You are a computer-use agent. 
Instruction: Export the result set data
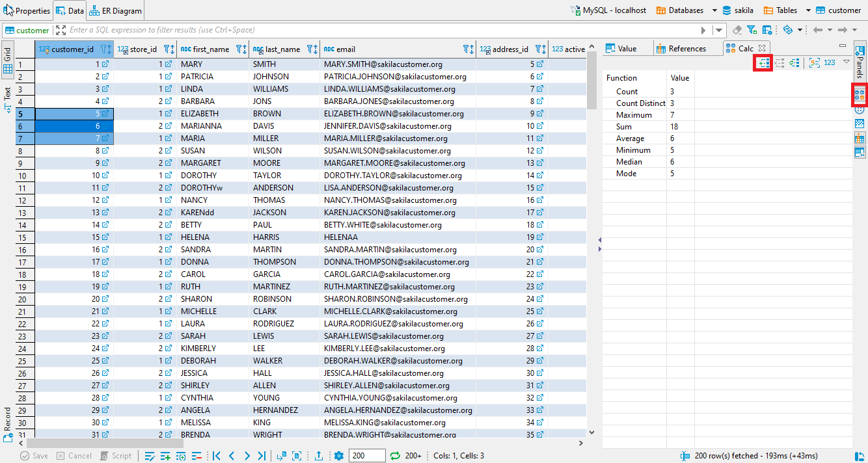(x=318, y=455)
